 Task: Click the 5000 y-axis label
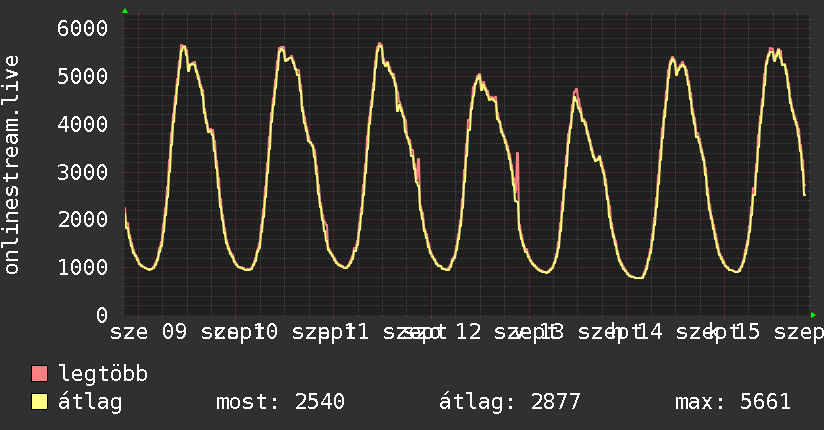point(83,76)
